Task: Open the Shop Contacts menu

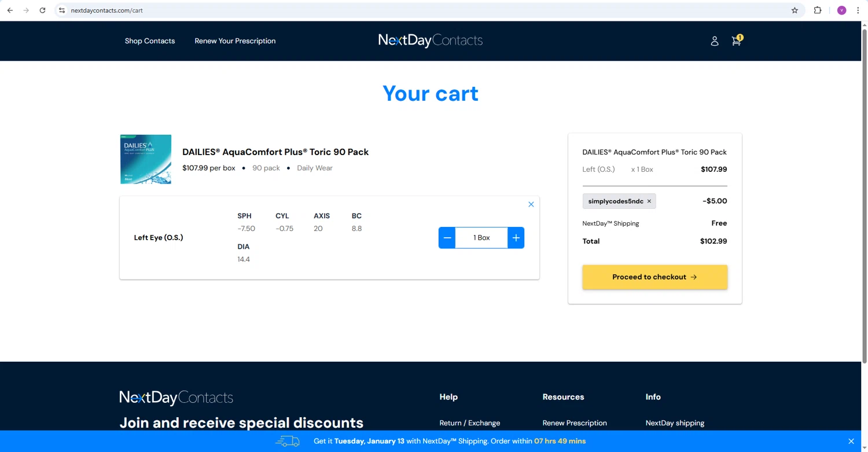Action: (x=150, y=41)
